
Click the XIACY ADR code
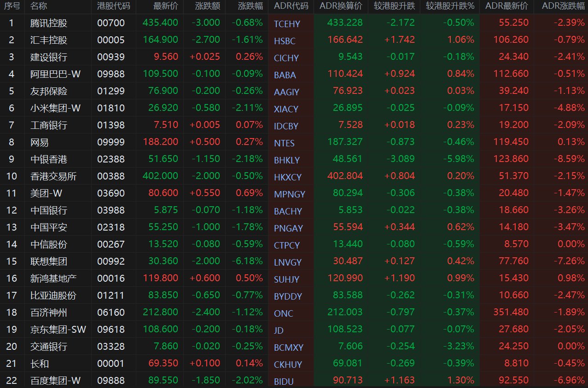pos(286,109)
